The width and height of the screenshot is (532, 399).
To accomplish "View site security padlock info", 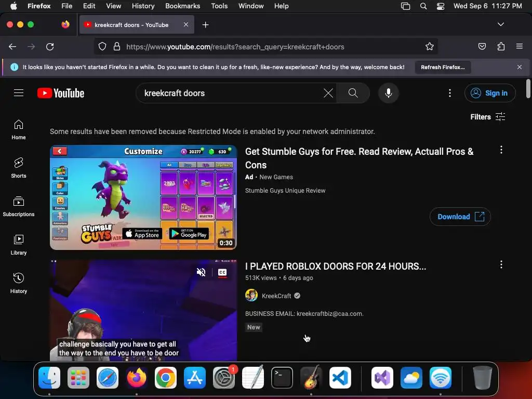I will point(117,46).
